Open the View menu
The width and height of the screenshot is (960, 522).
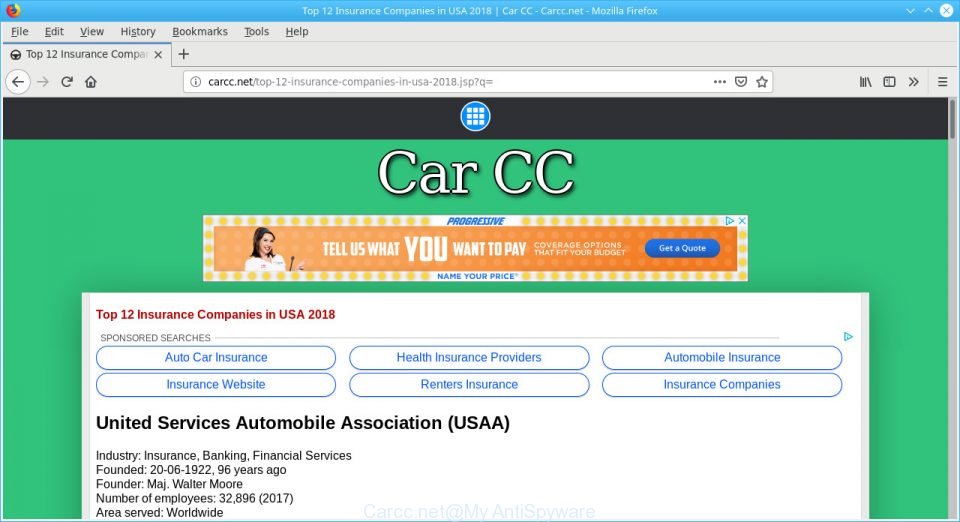click(x=92, y=31)
